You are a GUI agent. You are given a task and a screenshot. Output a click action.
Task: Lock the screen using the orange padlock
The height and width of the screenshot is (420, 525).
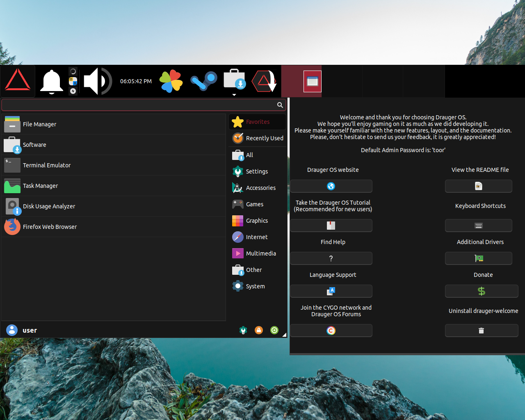click(259, 330)
